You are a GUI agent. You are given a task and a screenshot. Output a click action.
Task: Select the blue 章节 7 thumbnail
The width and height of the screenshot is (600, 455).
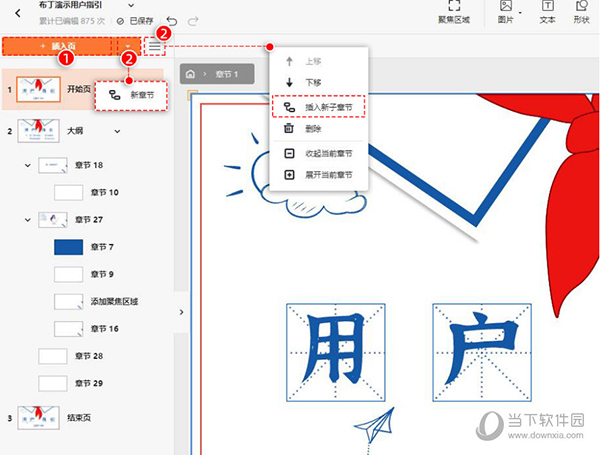[67, 246]
